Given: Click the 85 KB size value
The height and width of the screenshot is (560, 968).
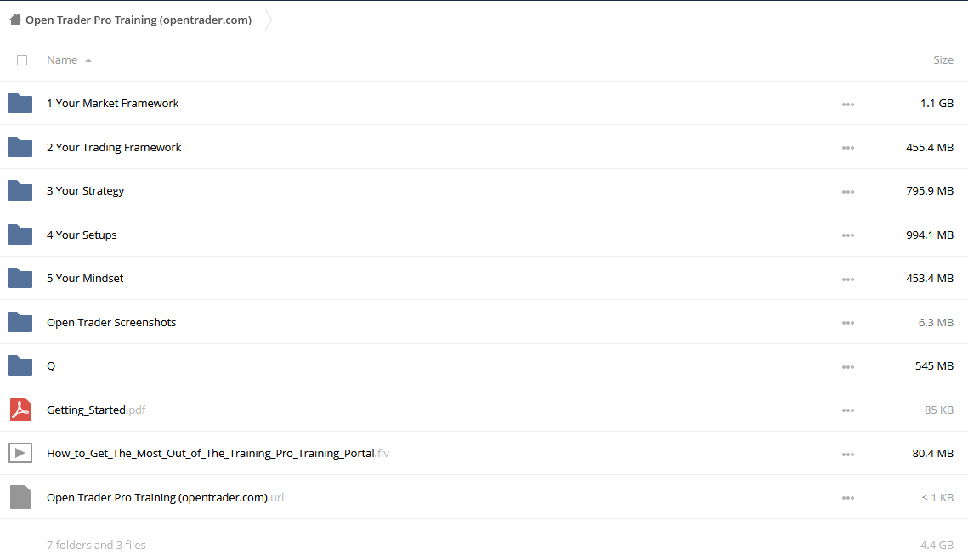Looking at the screenshot, I should (939, 410).
